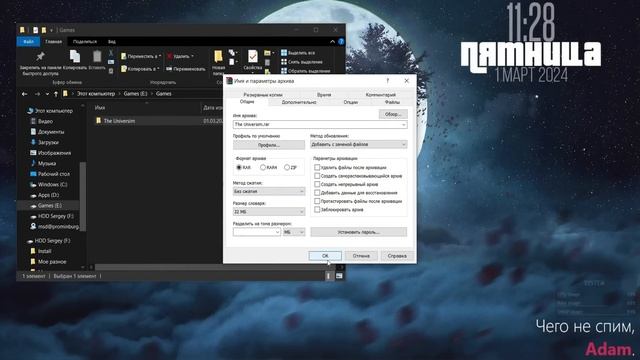Click the Properties (Свойства) checkmark icon

tap(253, 56)
